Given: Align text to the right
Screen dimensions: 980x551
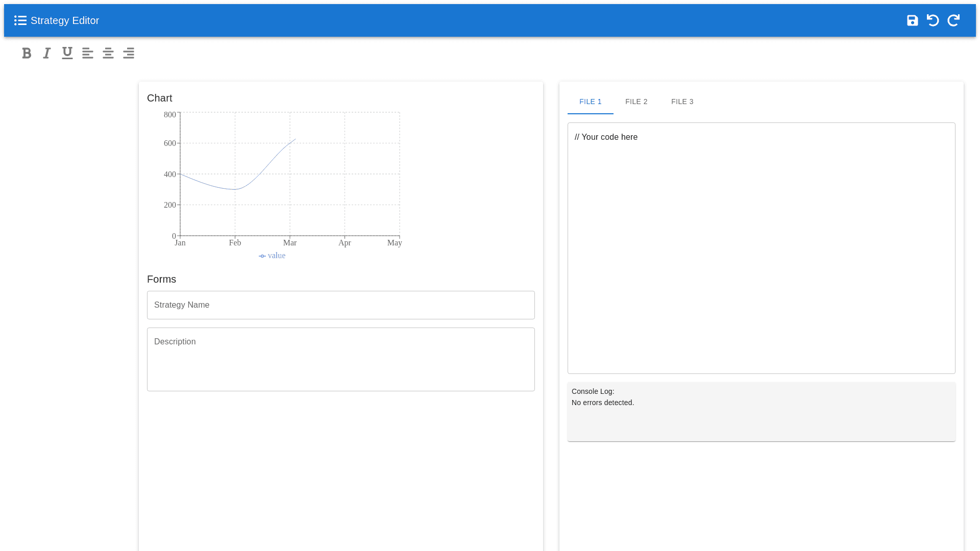Looking at the screenshot, I should 129,53.
